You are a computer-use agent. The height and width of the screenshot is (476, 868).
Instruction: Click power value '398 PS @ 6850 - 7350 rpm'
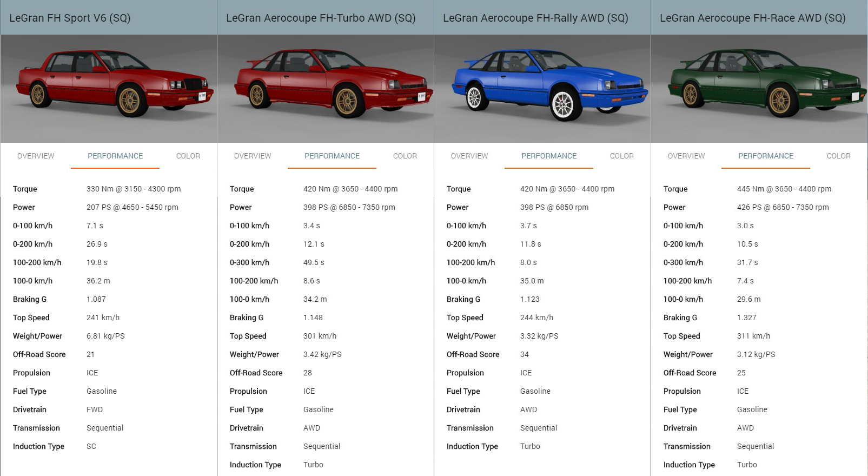349,207
